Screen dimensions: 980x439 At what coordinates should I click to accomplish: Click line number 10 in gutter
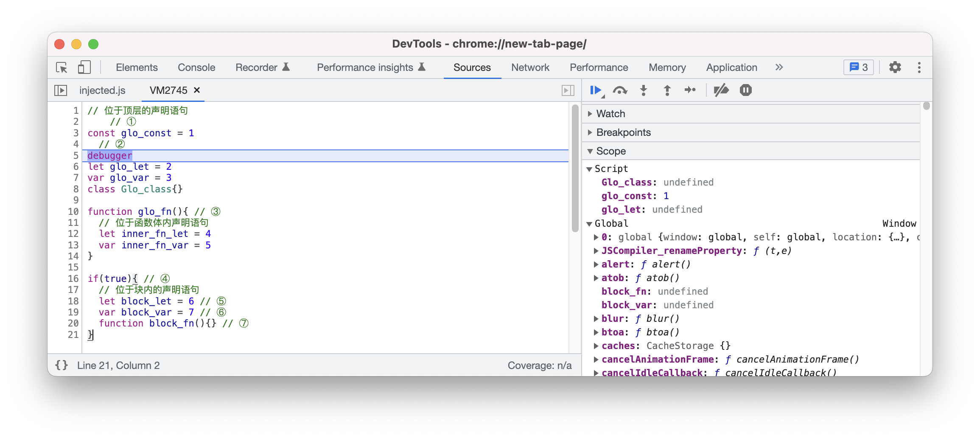pos(73,212)
